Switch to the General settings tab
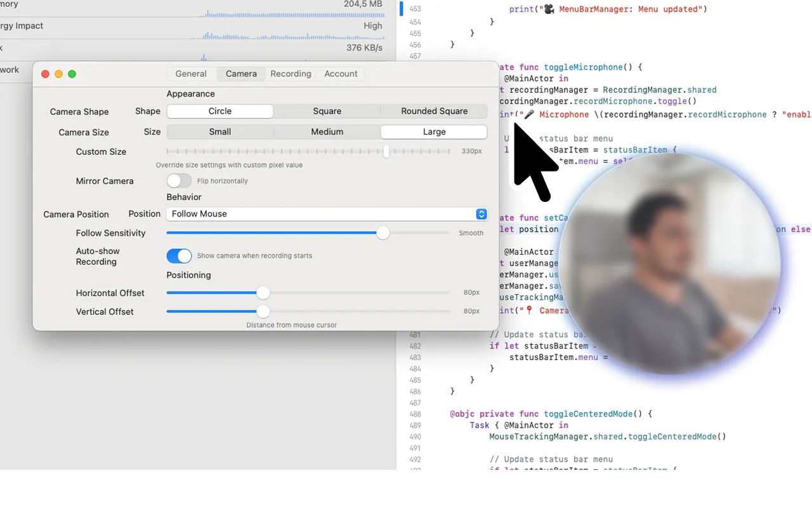 pyautogui.click(x=191, y=74)
